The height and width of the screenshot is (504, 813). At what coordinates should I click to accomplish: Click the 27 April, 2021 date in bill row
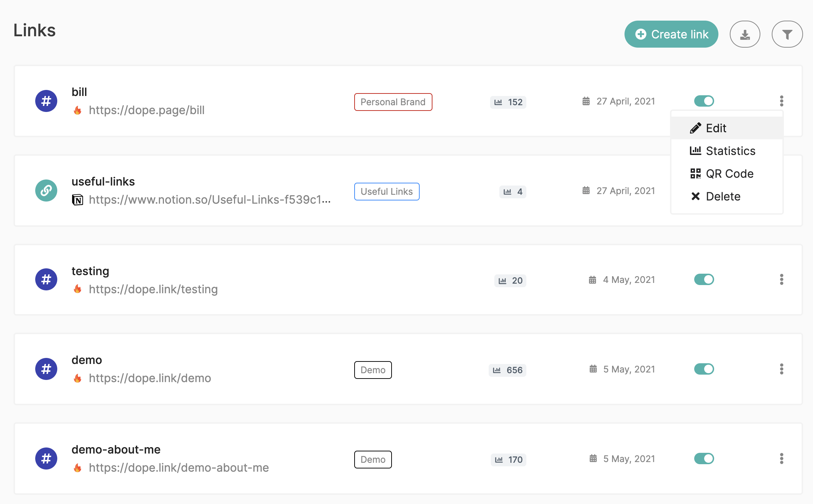[x=626, y=101]
